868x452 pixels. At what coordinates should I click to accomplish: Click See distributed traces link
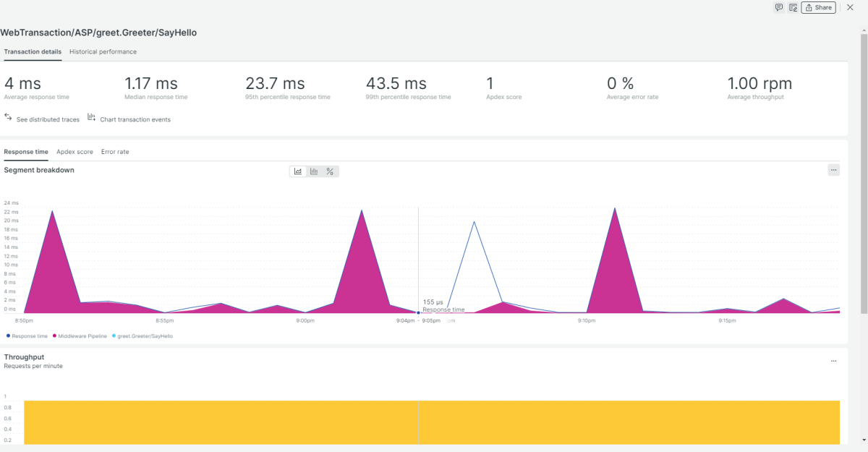(48, 120)
